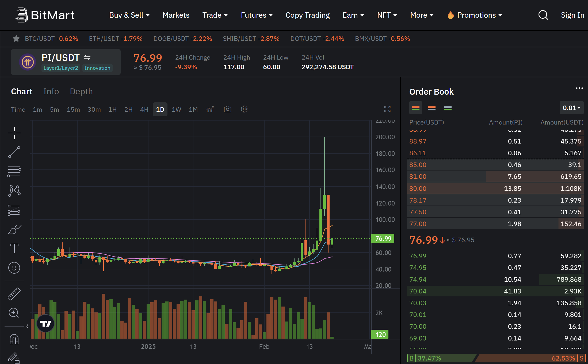Viewport: 588px width, 364px height.
Task: Select the Time chart view
Action: [x=18, y=109]
